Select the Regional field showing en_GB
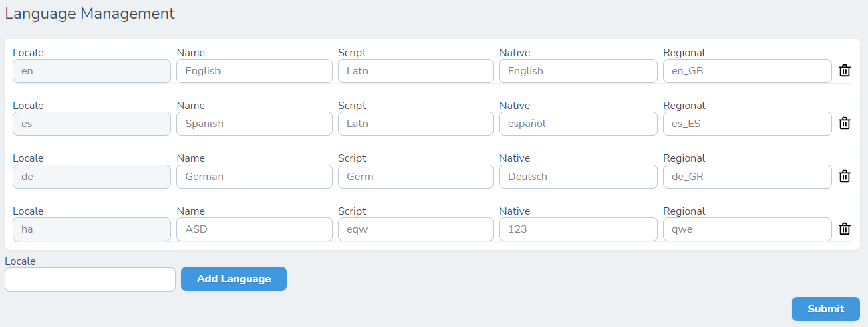The image size is (868, 327). (x=746, y=71)
